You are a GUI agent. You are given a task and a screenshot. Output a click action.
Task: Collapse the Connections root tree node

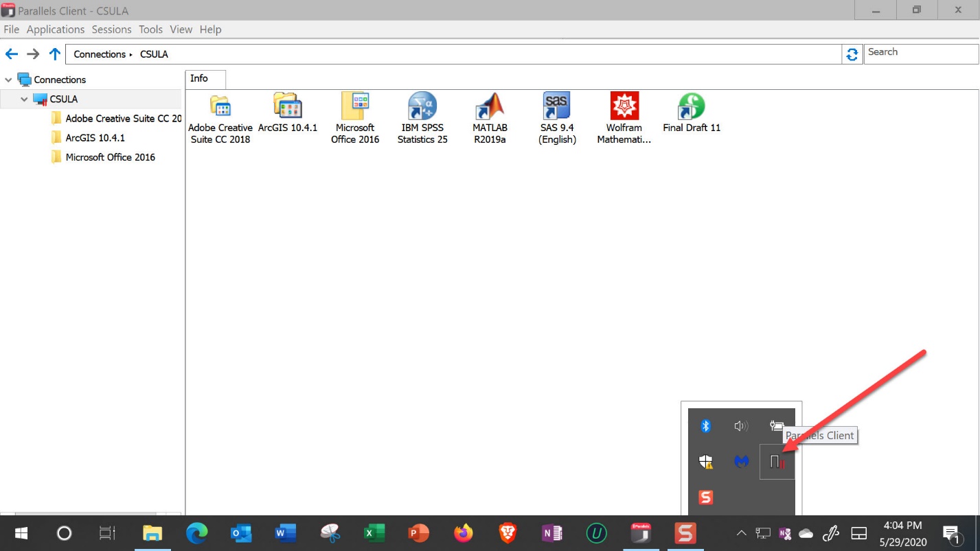[8, 80]
